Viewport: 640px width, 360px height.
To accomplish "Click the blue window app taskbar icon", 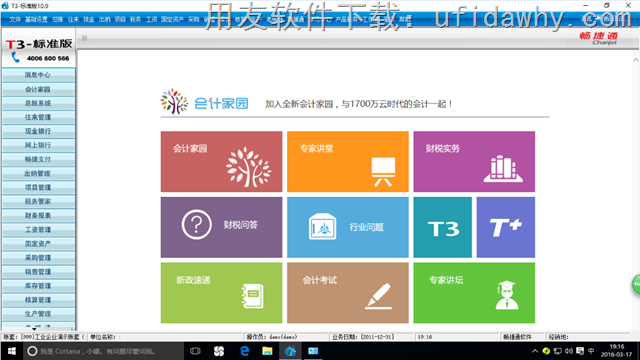I will click(313, 351).
